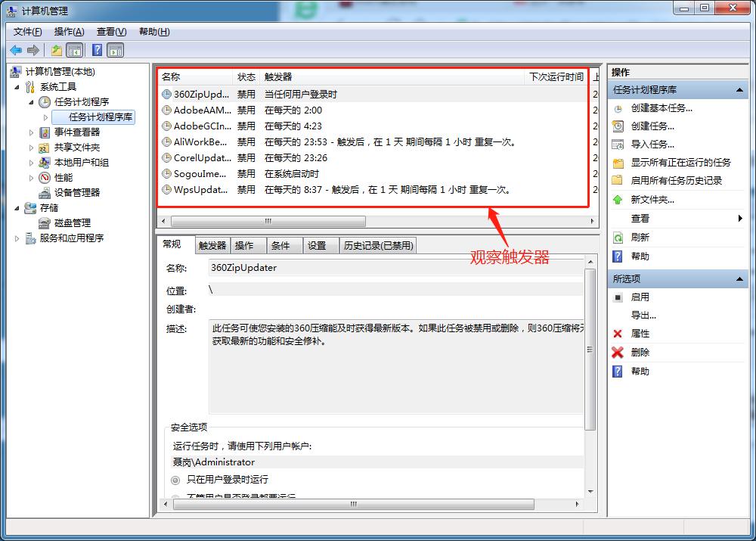756x541 pixels.
Task: Click 启用 under 所选项
Action: coord(640,297)
